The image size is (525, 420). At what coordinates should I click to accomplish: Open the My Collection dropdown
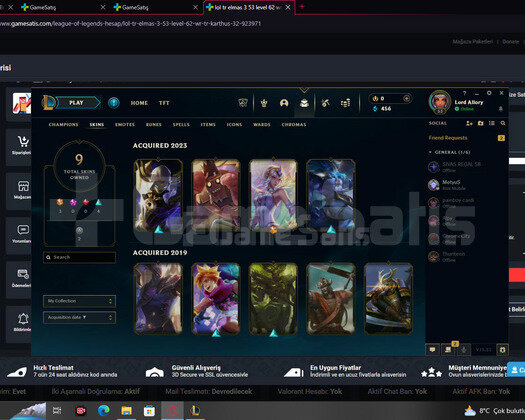point(80,301)
